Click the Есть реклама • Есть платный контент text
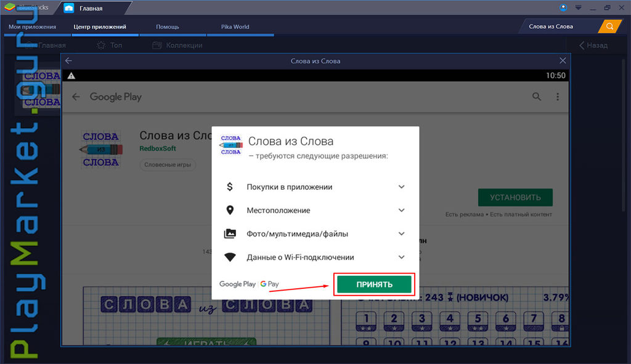 click(499, 214)
